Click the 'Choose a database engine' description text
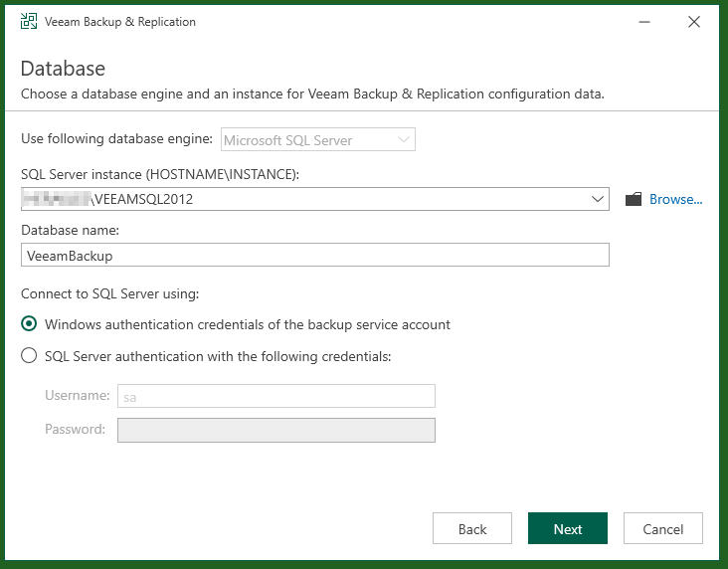This screenshot has height=569, width=728. (x=312, y=95)
